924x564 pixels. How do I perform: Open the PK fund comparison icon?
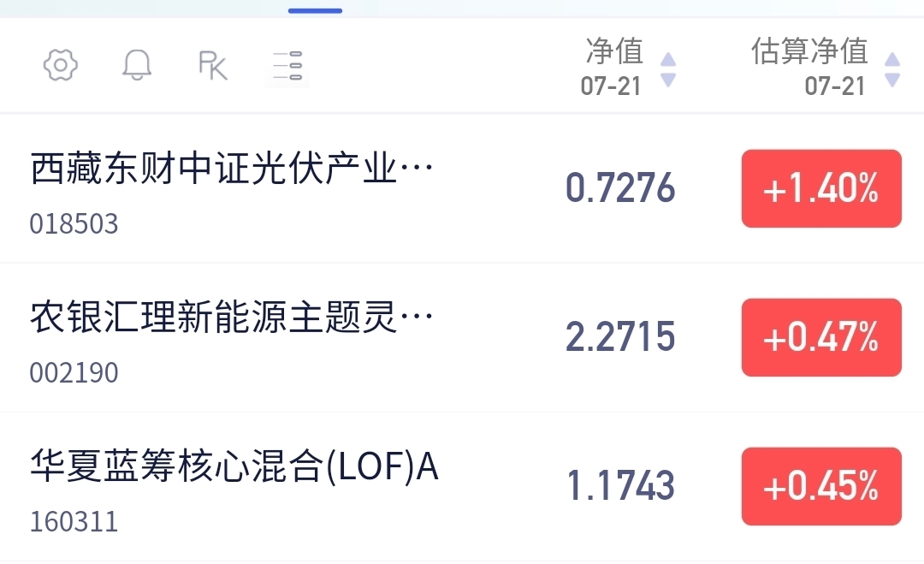pos(213,65)
